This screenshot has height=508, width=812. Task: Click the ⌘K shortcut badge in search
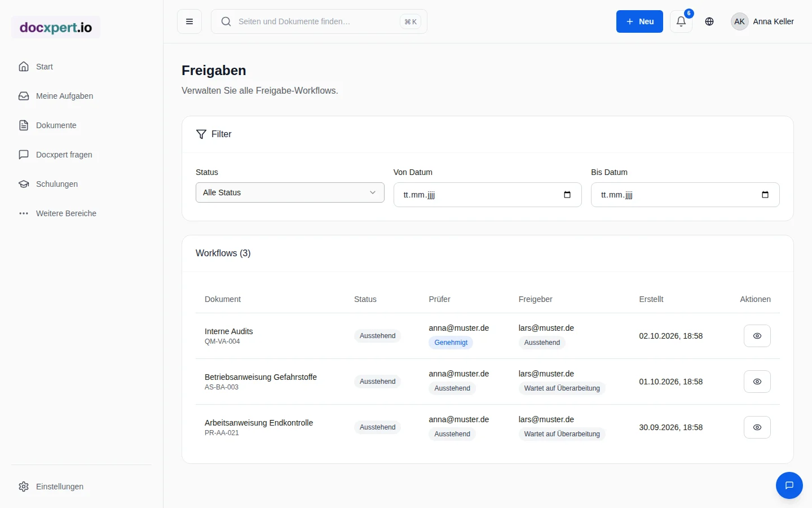(411, 21)
